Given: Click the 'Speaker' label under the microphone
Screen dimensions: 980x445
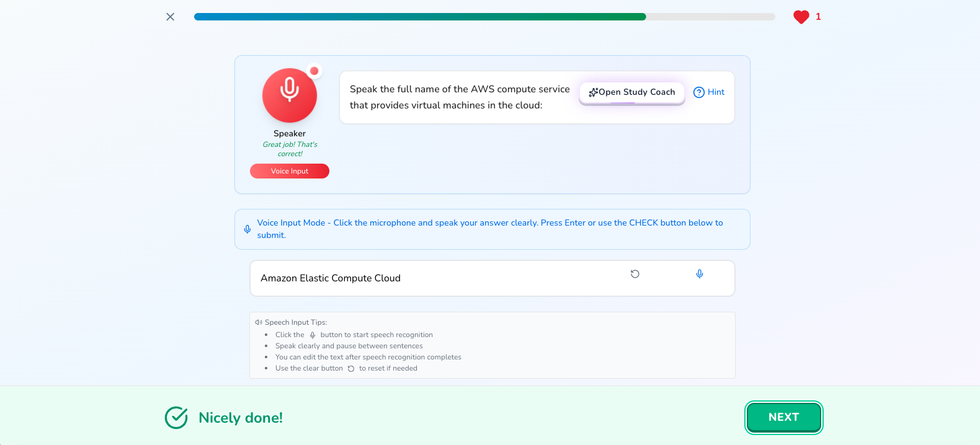Looking at the screenshot, I should click(290, 133).
